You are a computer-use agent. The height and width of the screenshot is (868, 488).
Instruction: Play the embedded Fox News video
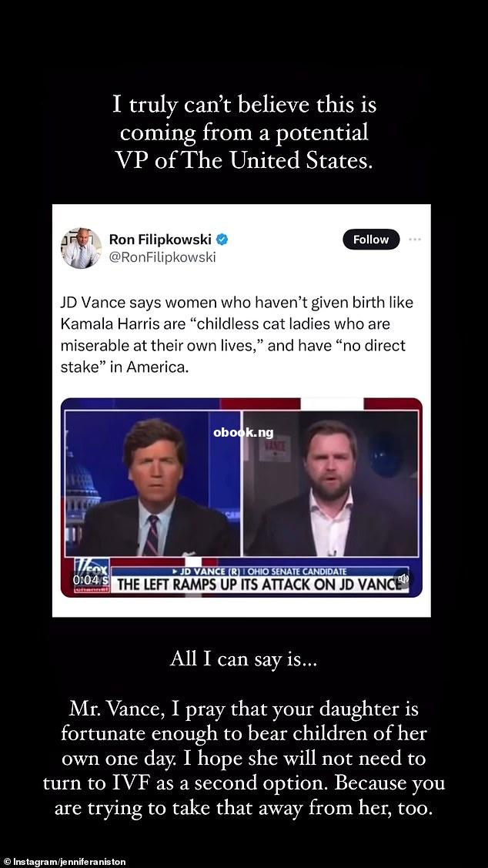coord(241,497)
